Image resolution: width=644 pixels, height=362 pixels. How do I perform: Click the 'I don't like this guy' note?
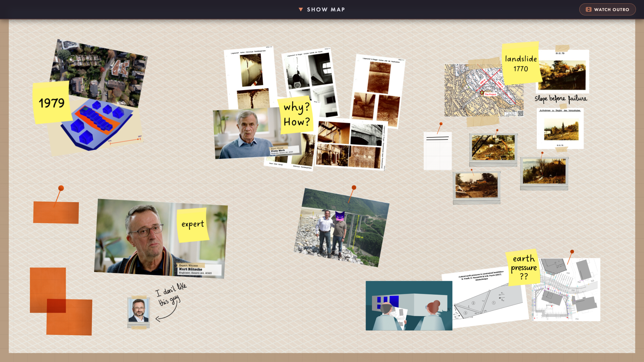(x=171, y=294)
